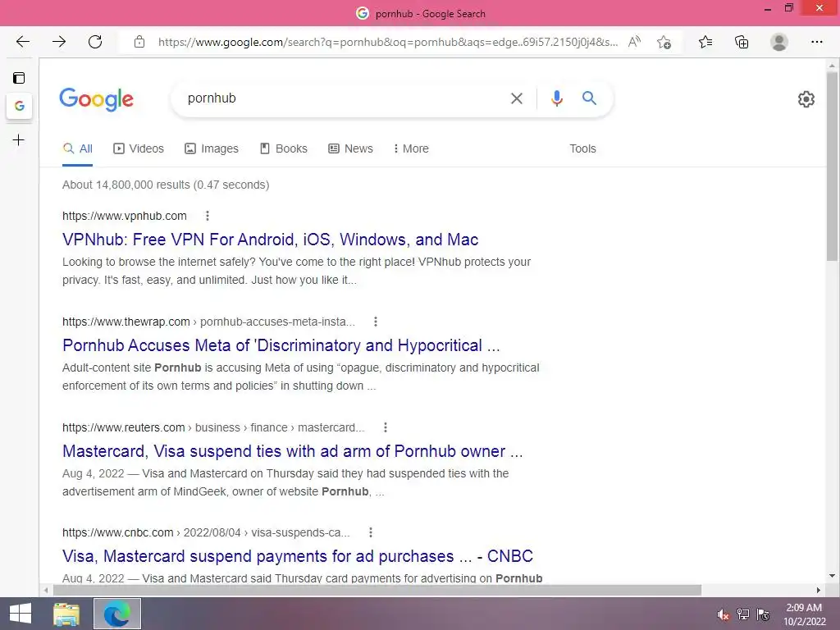
Task: Clear the search box text
Action: point(517,98)
